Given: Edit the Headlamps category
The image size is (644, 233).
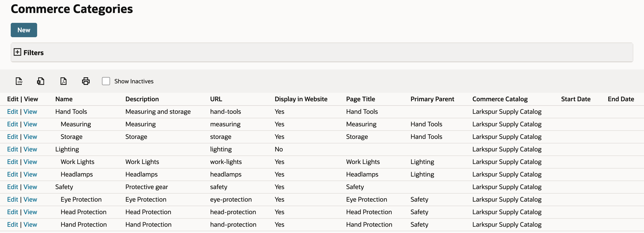Looking at the screenshot, I should 13,174.
